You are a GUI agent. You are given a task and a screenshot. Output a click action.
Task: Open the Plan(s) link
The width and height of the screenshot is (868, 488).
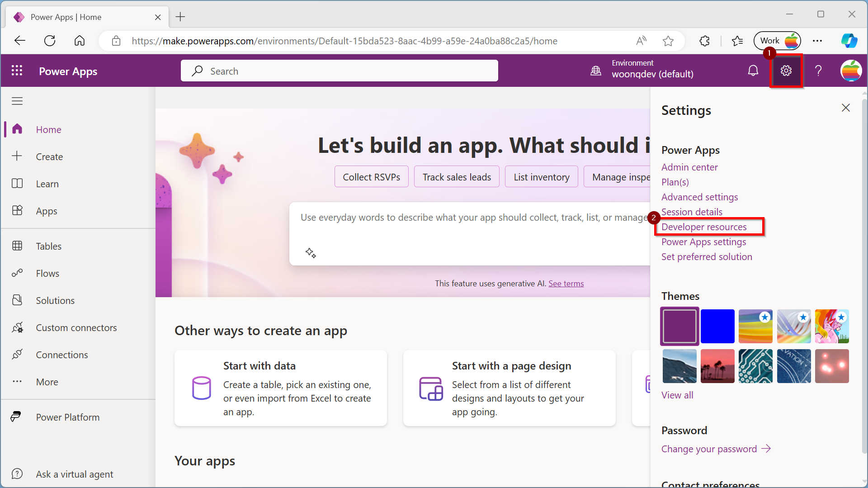(x=675, y=182)
